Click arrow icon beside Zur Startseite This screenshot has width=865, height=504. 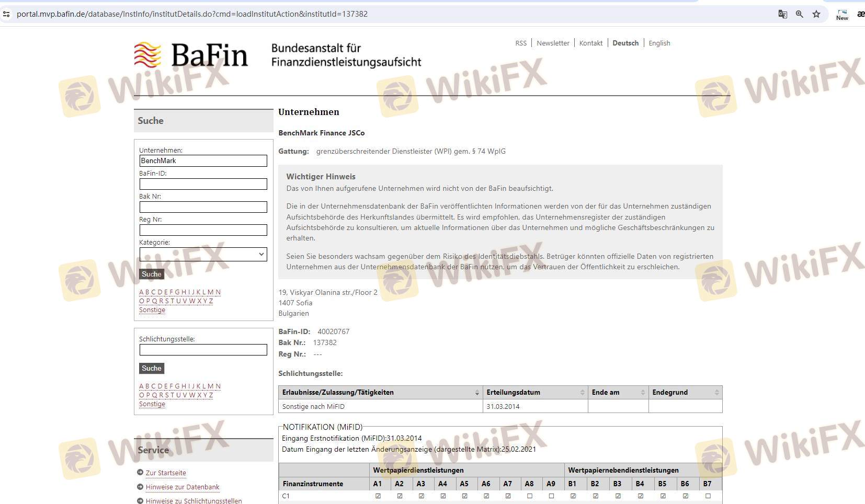click(140, 473)
